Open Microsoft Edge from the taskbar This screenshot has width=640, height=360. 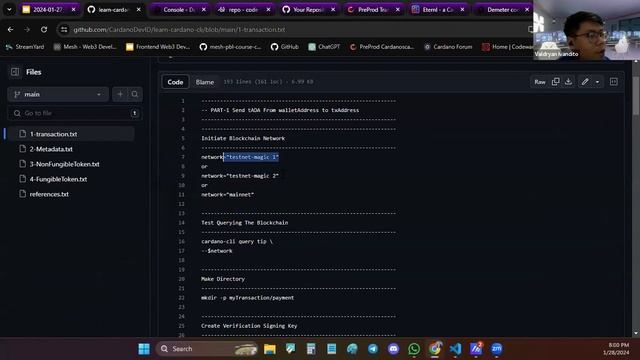tap(352, 349)
